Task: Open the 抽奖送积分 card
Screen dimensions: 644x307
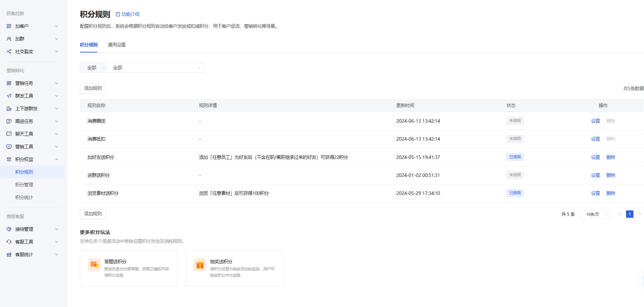Action: tap(235, 268)
